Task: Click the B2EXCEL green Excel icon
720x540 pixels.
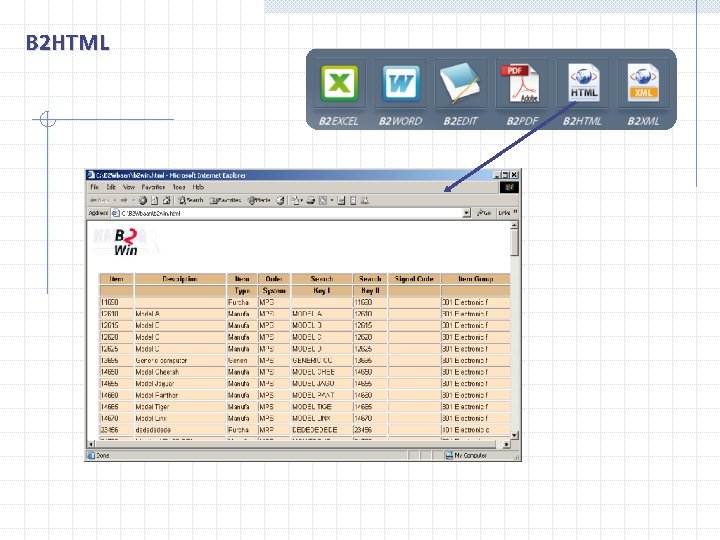Action: pyautogui.click(x=339, y=83)
